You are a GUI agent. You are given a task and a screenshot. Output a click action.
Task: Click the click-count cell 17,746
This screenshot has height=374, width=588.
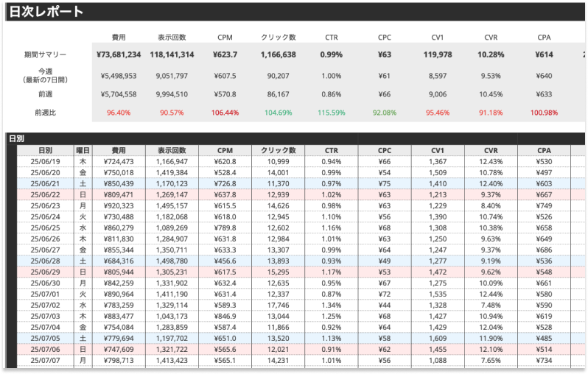279,305
